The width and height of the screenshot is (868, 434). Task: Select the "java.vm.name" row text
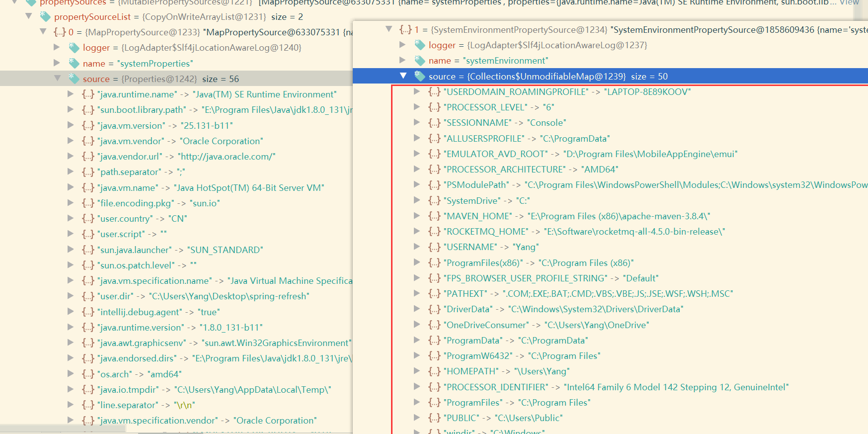click(x=211, y=188)
